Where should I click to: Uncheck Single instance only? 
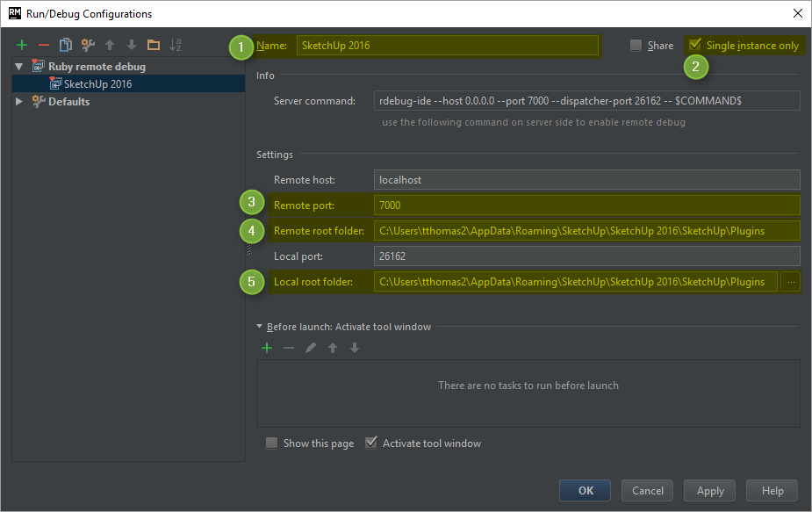[x=696, y=45]
